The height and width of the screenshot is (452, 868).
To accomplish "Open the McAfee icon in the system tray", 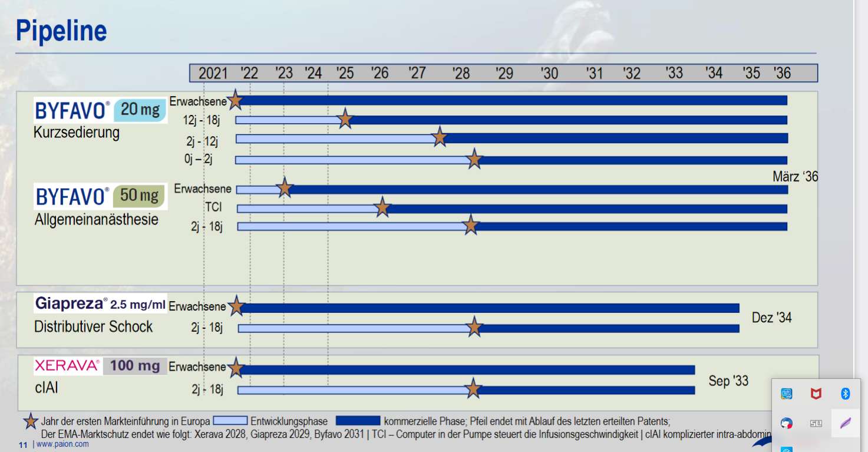I will click(816, 394).
